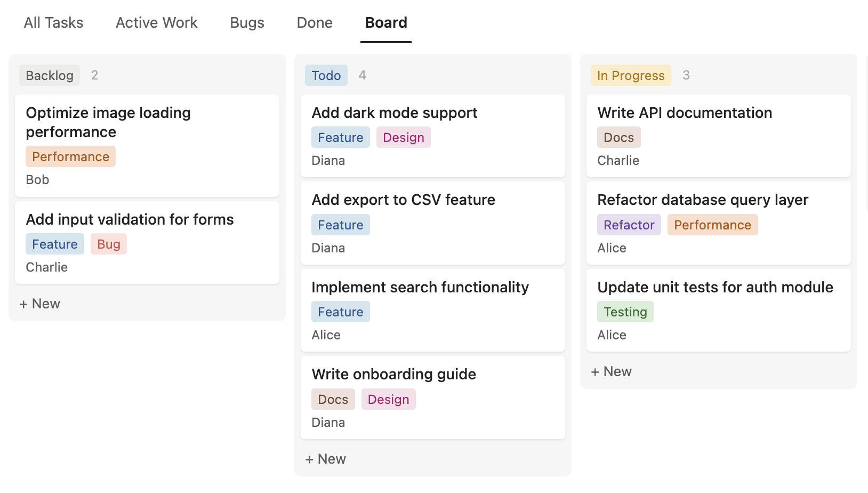
Task: Click the Bug tag on the validation card
Action: coord(109,244)
